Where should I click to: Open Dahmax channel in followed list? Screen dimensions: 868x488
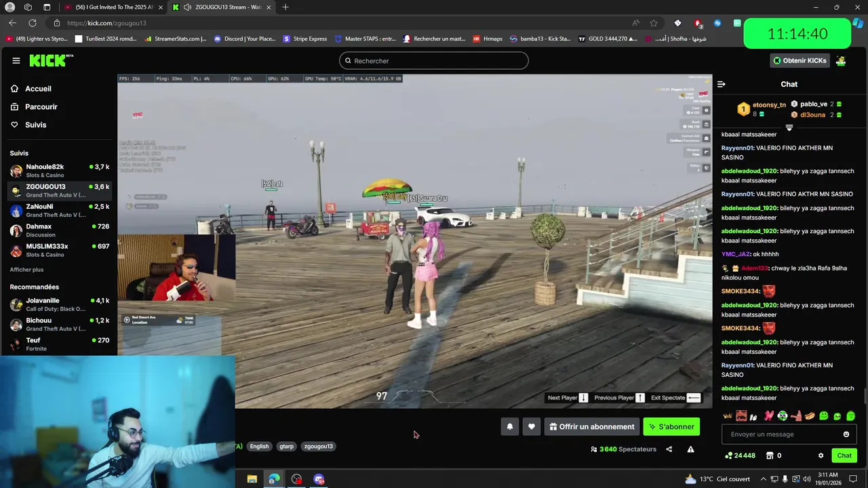(60, 230)
